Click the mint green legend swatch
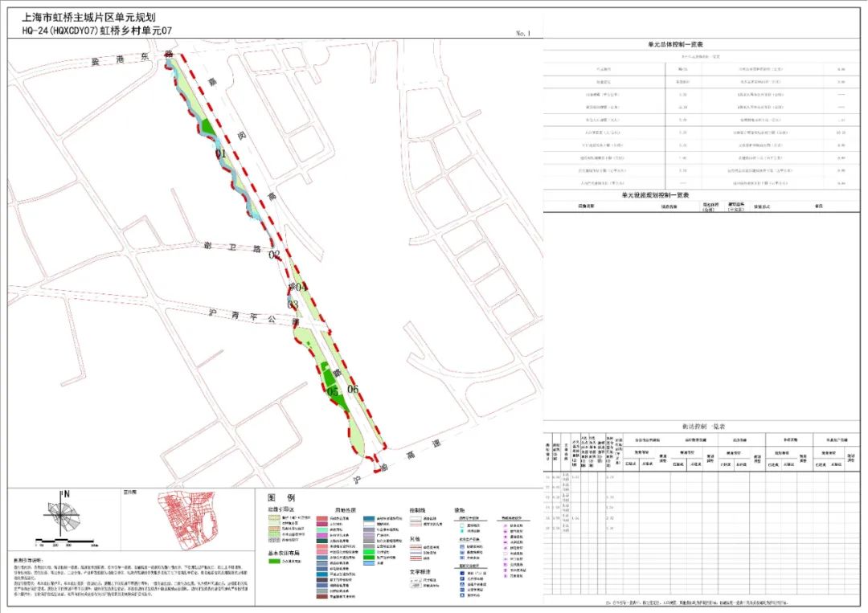 pyautogui.click(x=321, y=530)
